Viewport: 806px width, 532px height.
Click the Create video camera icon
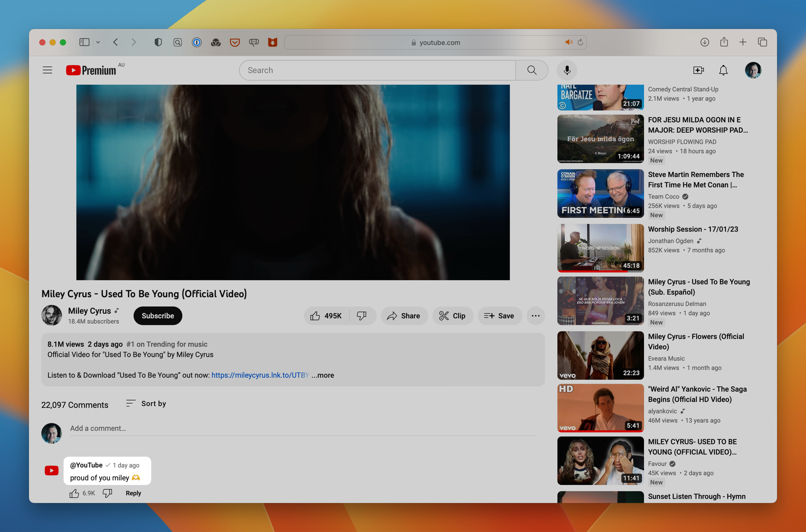coord(698,70)
